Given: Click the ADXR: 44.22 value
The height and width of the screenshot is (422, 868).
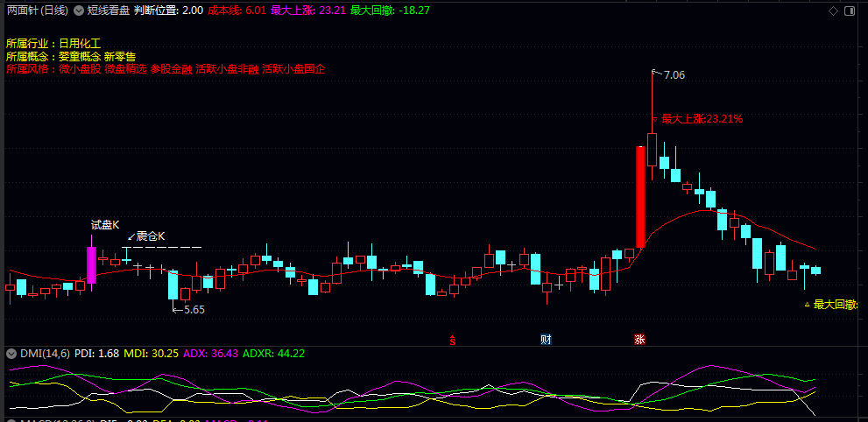Looking at the screenshot, I should (x=273, y=354).
